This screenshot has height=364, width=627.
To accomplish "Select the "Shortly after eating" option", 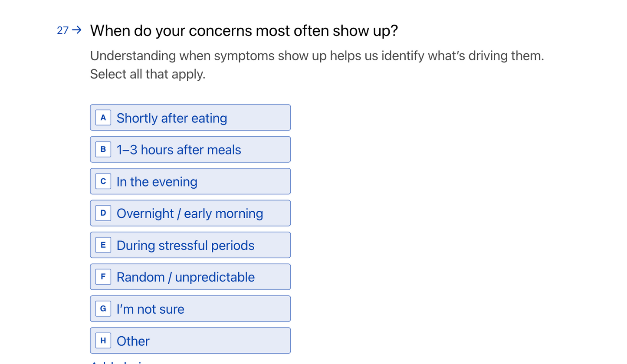I will click(x=190, y=118).
